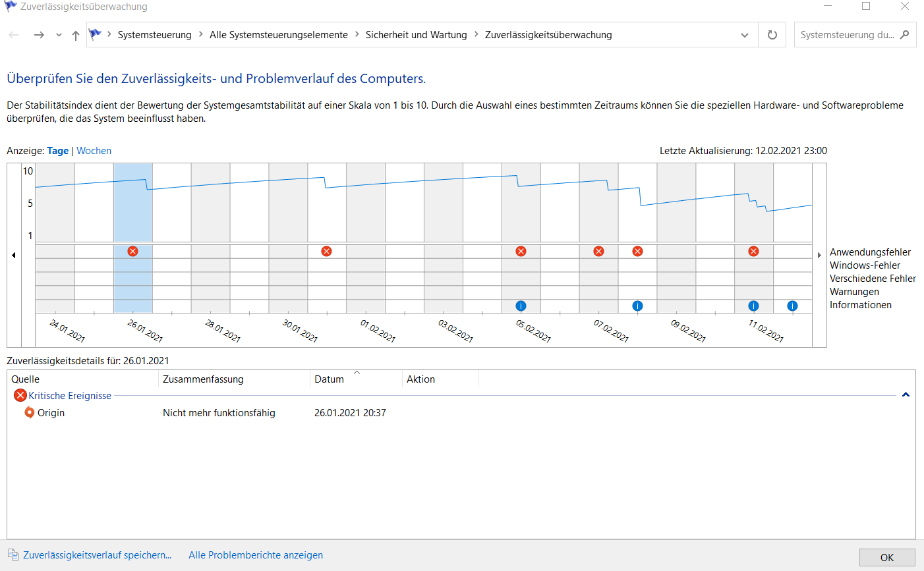Image resolution: width=924 pixels, height=571 pixels.
Task: Sort by the Aktion column header
Action: (x=440, y=379)
